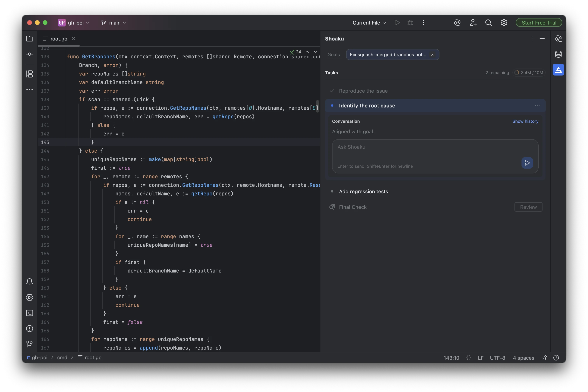Open Search Everywhere magnifier

488,23
